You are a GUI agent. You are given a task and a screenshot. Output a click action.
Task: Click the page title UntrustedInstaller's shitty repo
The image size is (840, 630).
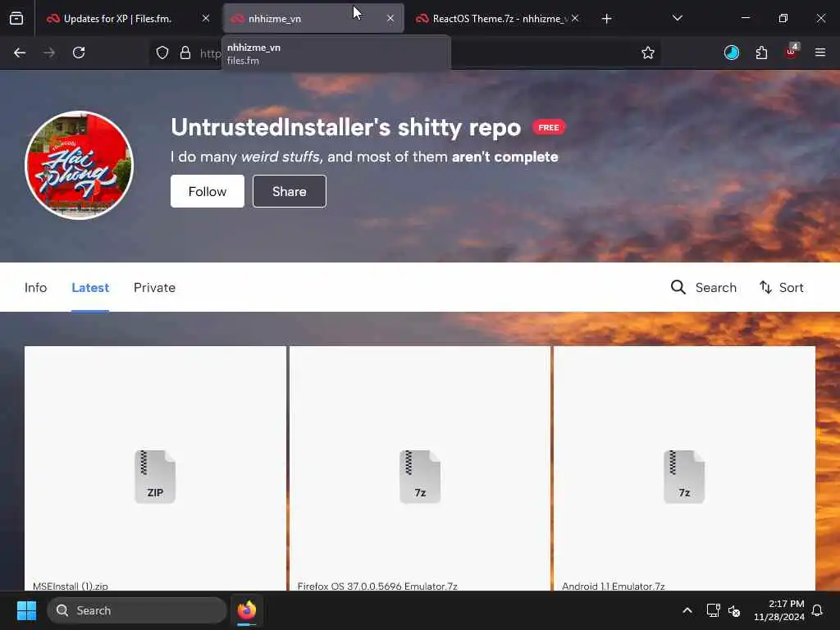coord(345,127)
